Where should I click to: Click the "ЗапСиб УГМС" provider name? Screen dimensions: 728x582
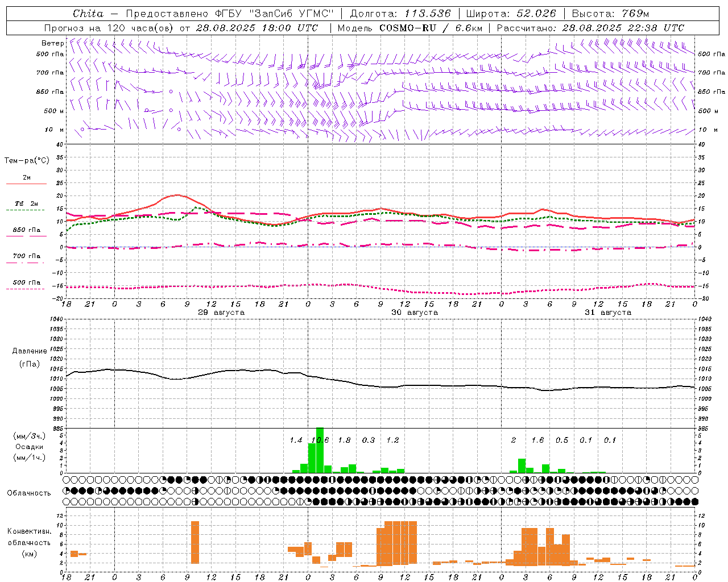pyautogui.click(x=292, y=13)
